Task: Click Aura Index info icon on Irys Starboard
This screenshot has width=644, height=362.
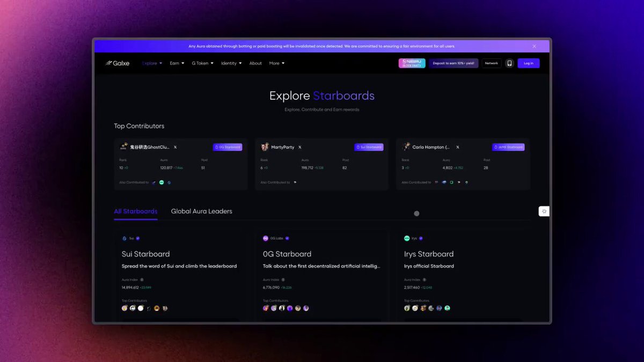Action: coord(424,279)
